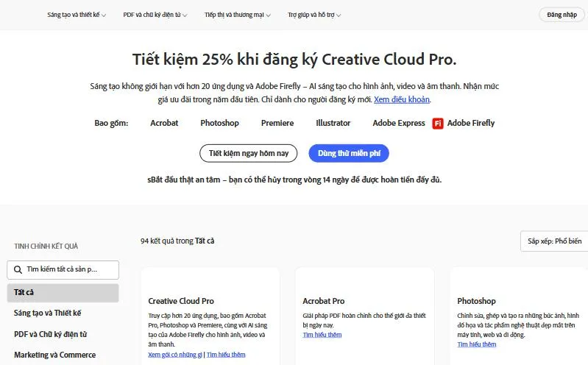Click the Đăng nhập button
The image size is (588, 365).
(562, 15)
